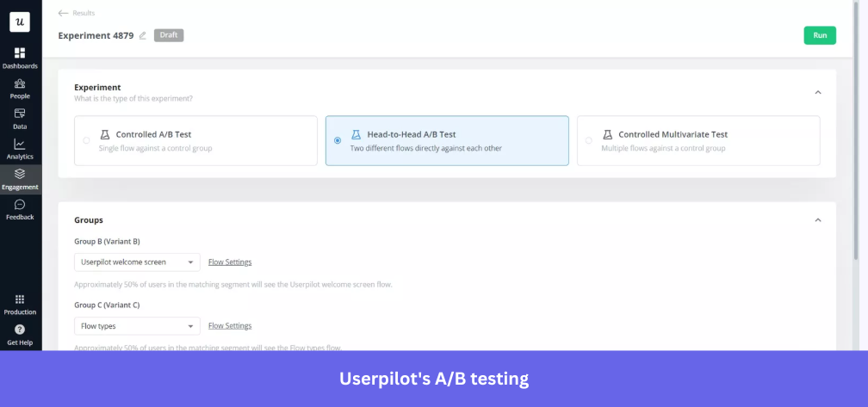Image resolution: width=868 pixels, height=407 pixels.
Task: Open Flow Settings for Group B
Action: point(230,262)
